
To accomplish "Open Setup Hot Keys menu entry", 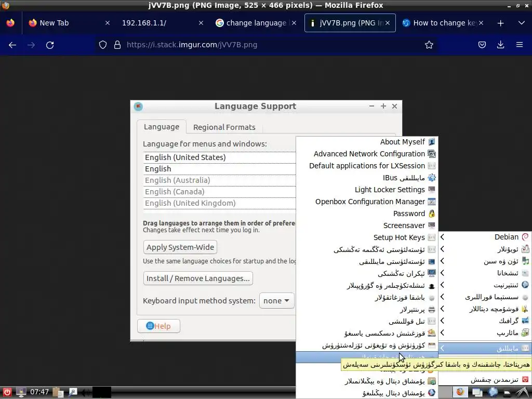I will coord(367,237).
